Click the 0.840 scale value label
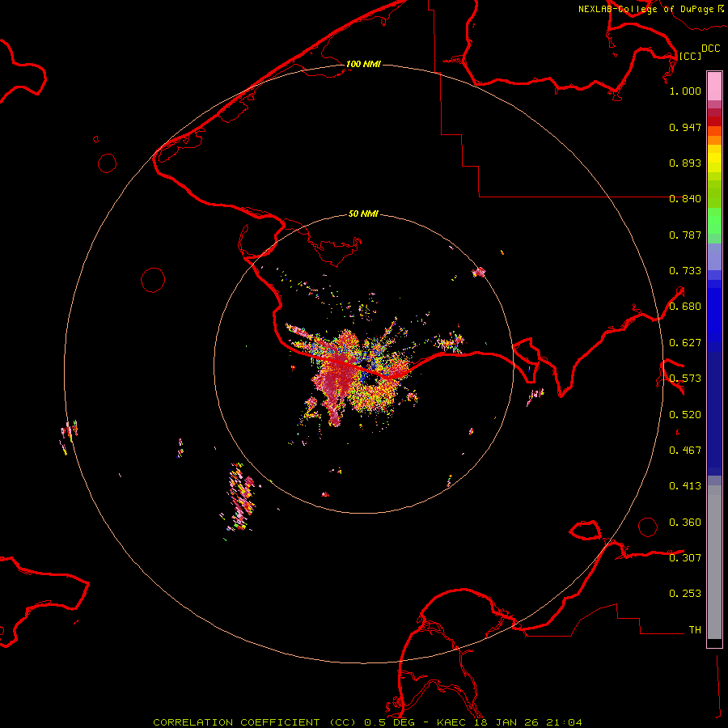This screenshot has height=728, width=728. 685,199
